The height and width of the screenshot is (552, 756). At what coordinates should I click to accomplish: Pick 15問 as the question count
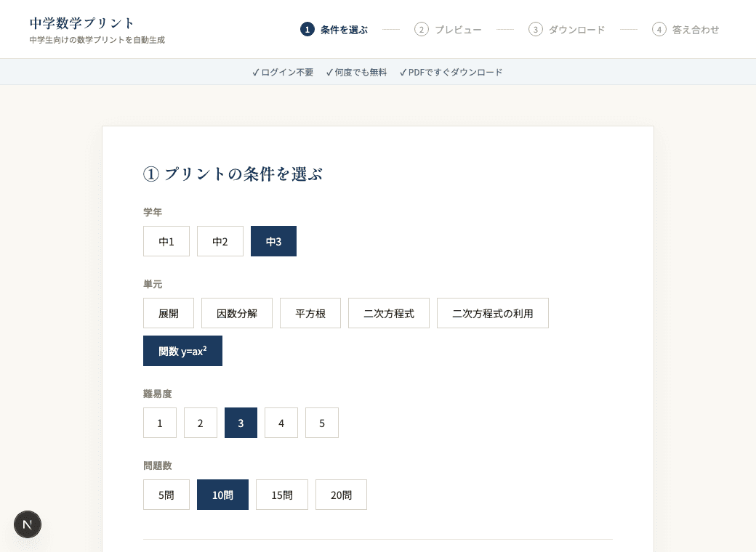click(x=281, y=495)
